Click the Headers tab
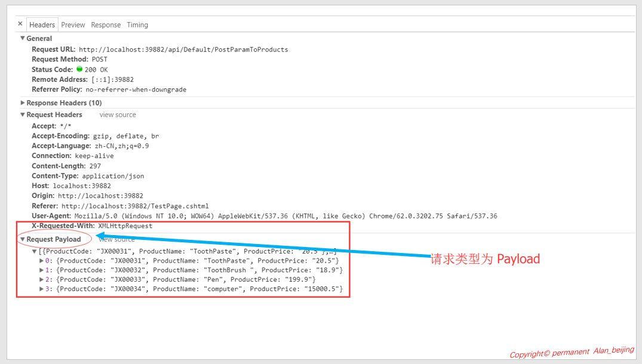 click(41, 24)
